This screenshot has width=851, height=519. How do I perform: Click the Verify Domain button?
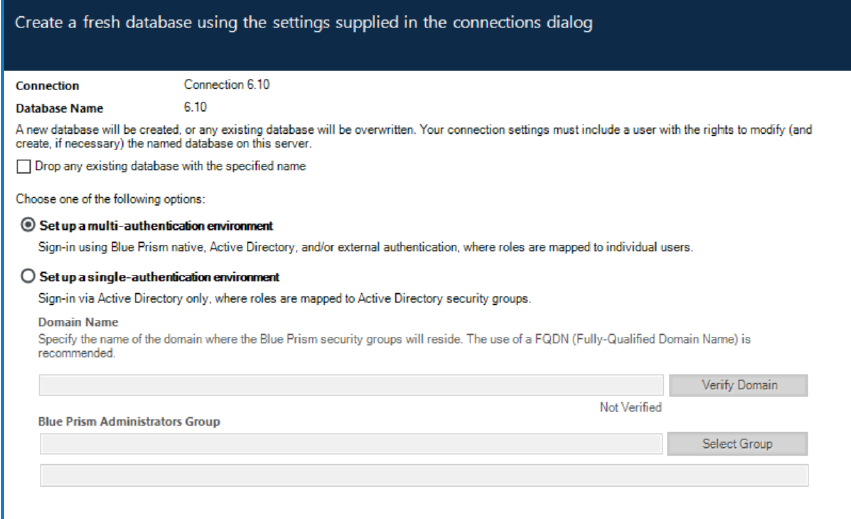click(739, 385)
